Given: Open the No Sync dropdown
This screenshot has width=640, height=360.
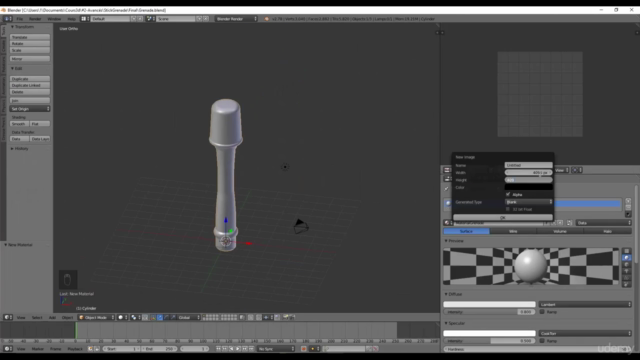Looking at the screenshot, I should pos(276,349).
